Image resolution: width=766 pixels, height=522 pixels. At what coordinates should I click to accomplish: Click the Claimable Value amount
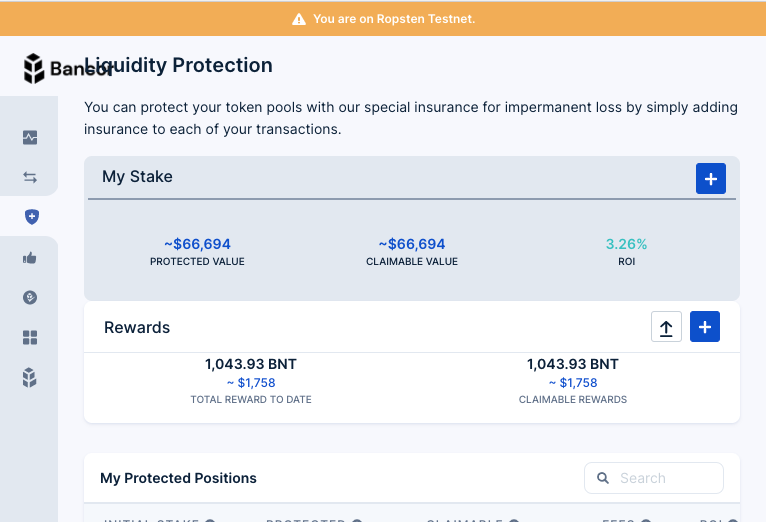click(x=412, y=244)
